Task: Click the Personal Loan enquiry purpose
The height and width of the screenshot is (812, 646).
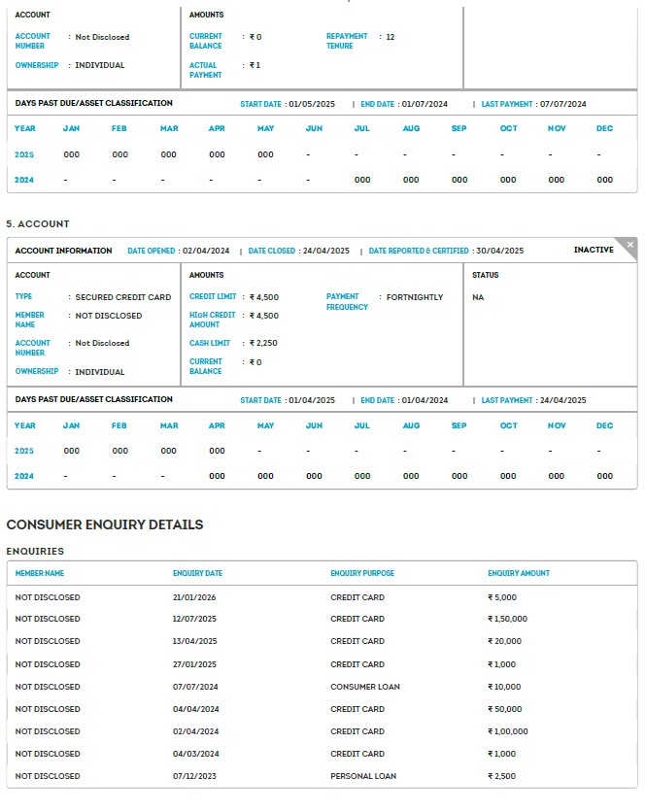Action: point(363,776)
